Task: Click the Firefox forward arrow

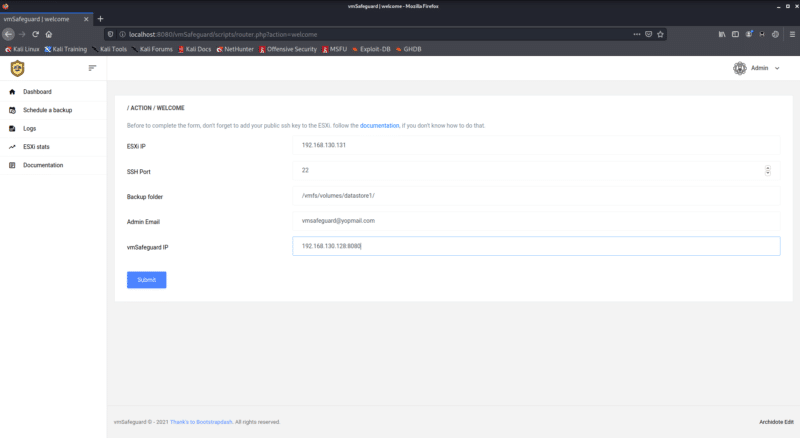Action: pos(22,34)
